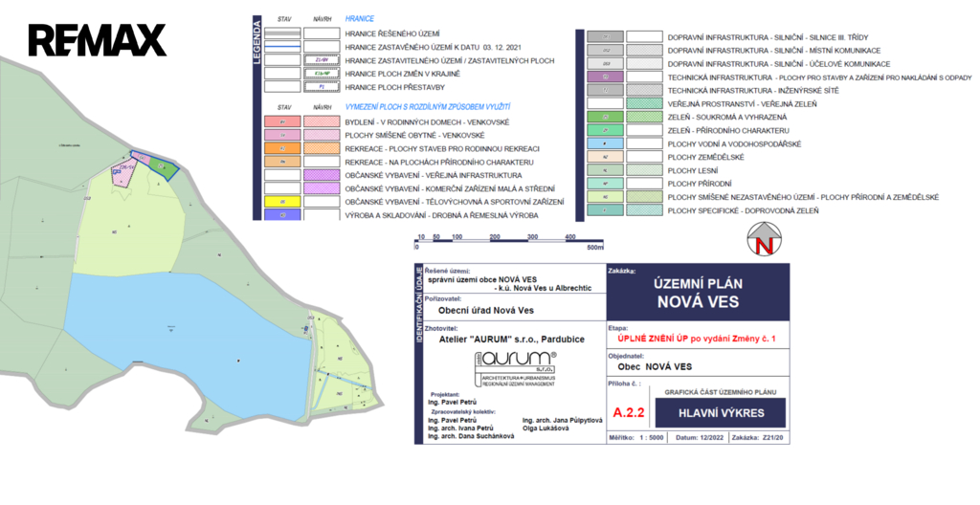Click the Obecní úřad Nová Ves text
980x505 pixels.
[x=485, y=311]
